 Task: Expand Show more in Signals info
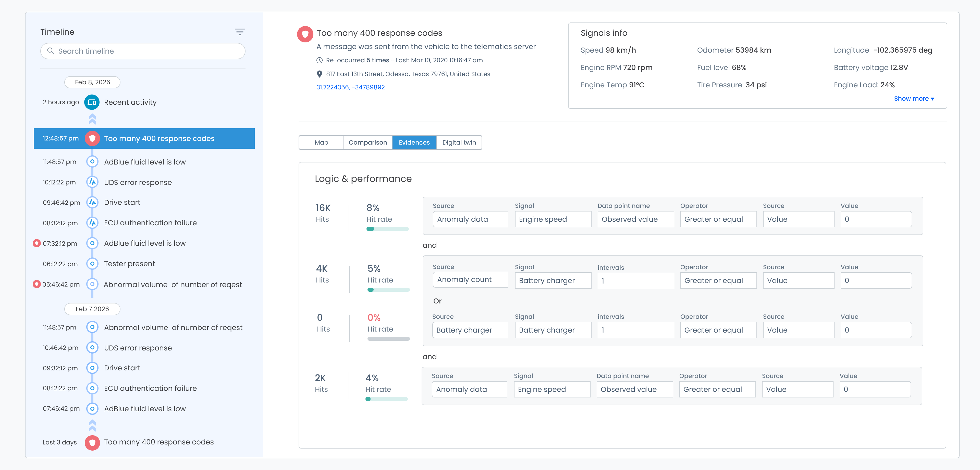click(914, 99)
